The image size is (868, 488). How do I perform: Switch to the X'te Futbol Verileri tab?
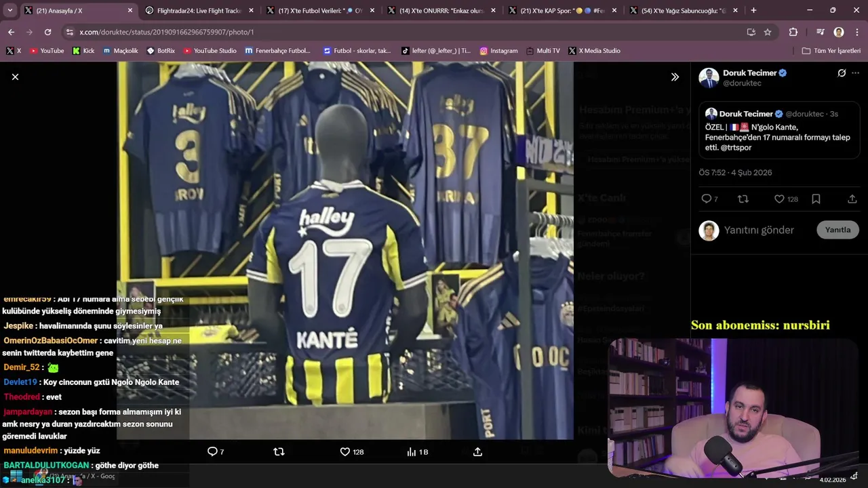point(321,11)
